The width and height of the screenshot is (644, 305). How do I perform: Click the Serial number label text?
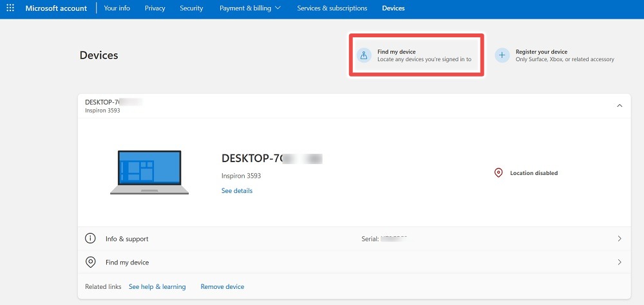click(x=370, y=239)
